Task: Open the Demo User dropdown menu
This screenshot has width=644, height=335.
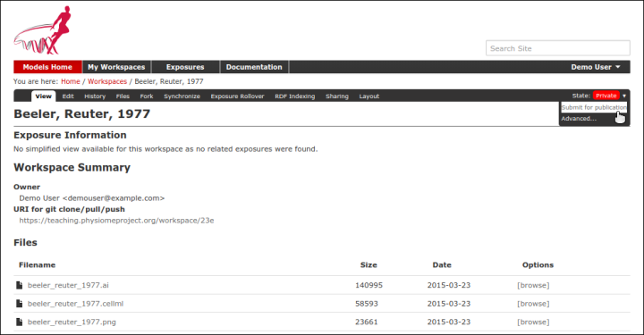Action: [x=595, y=67]
